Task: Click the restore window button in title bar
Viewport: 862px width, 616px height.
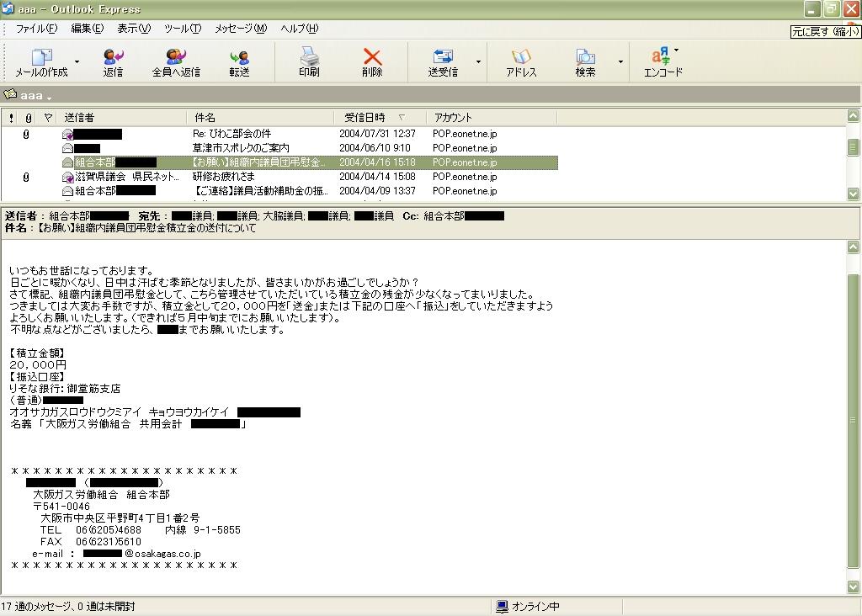Action: pos(831,9)
